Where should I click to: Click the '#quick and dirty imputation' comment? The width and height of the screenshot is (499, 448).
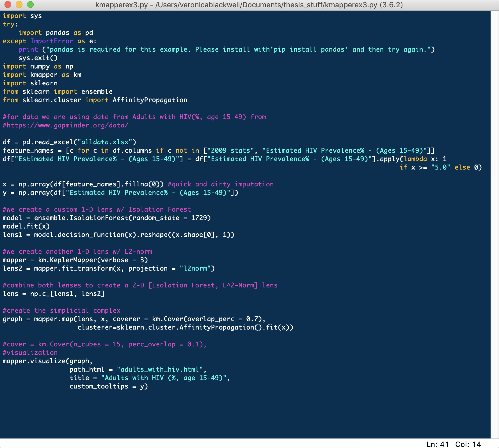click(221, 184)
